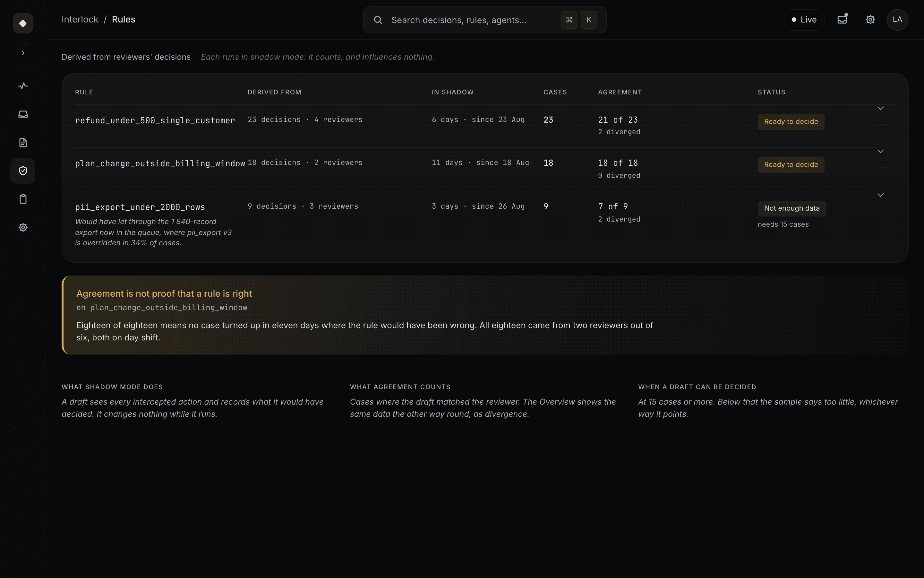Open the document page sidebar icon
This screenshot has height=578, width=924.
pos(23,143)
